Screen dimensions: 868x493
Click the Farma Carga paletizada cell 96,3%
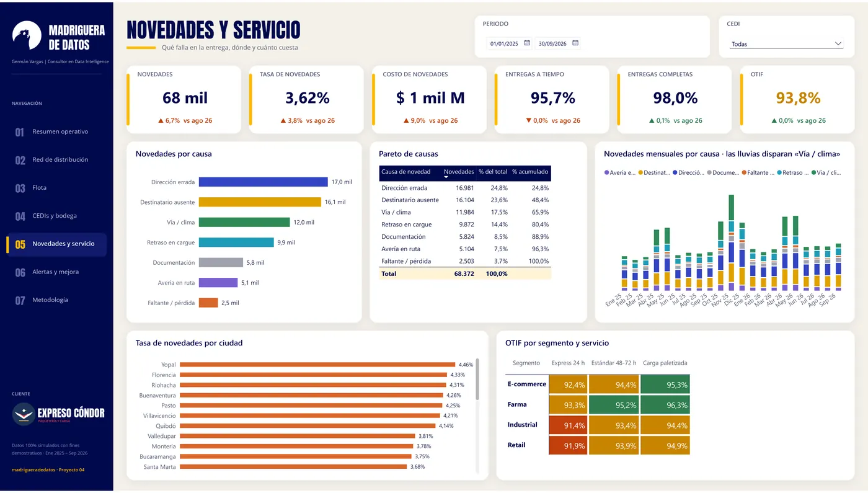[665, 406]
